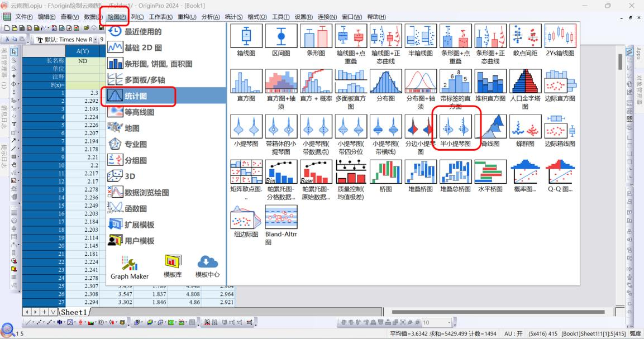Choose the 区间图 interval plot icon
This screenshot has width=644, height=339.
tap(281, 40)
